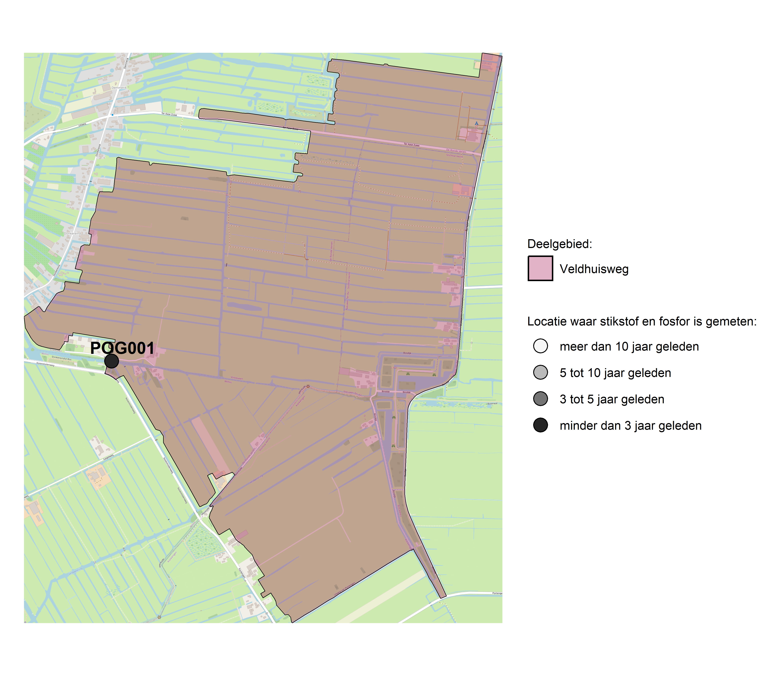This screenshot has height=700, width=769.
Task: Click the POG001 map label
Action: (122, 348)
